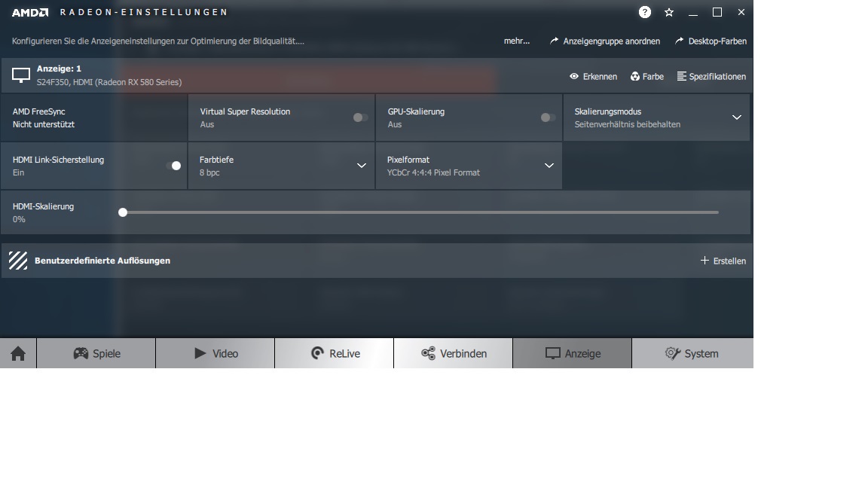Go to Home via house icon
The image size is (868, 488).
[18, 353]
